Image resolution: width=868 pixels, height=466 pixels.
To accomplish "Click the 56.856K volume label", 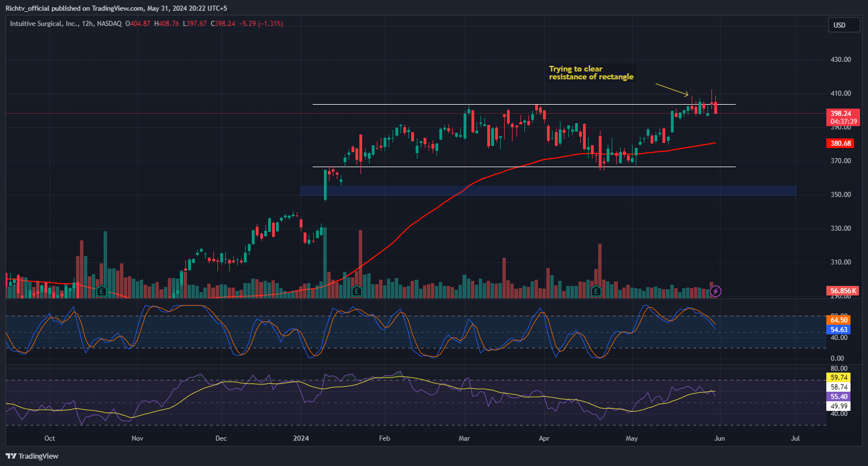I will [843, 291].
